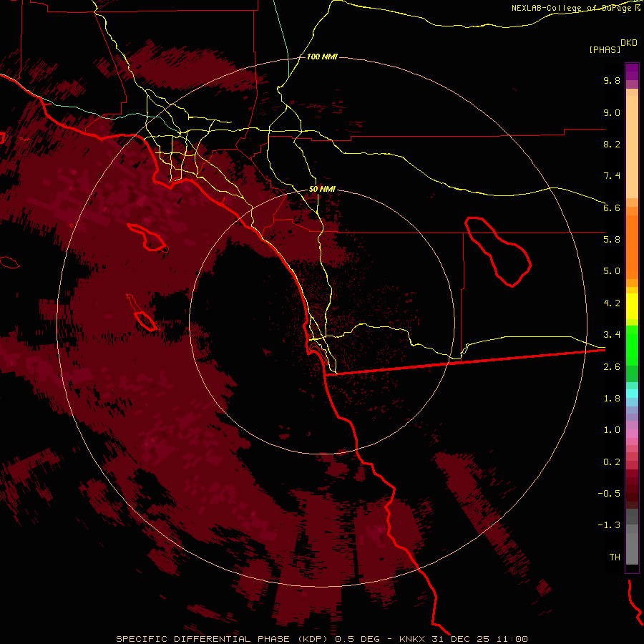644x644 pixels.
Task: Click the [PHAS] units label
Action: point(605,50)
